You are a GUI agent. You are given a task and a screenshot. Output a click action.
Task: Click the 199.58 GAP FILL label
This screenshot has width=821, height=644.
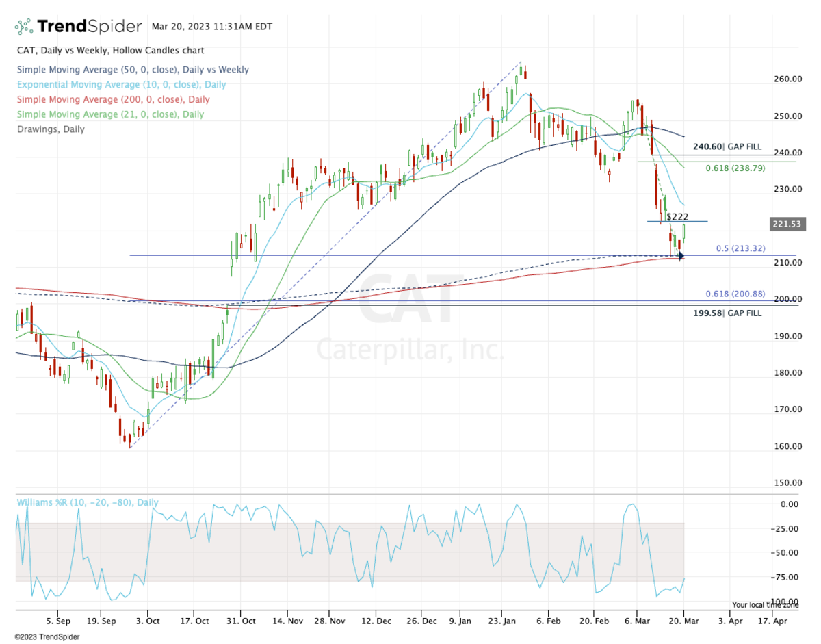pyautogui.click(x=727, y=313)
